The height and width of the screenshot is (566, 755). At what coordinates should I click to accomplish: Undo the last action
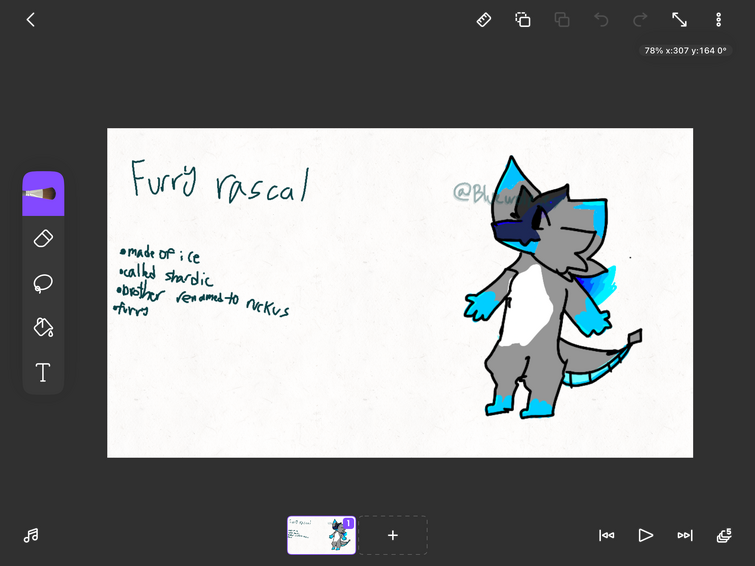click(601, 20)
